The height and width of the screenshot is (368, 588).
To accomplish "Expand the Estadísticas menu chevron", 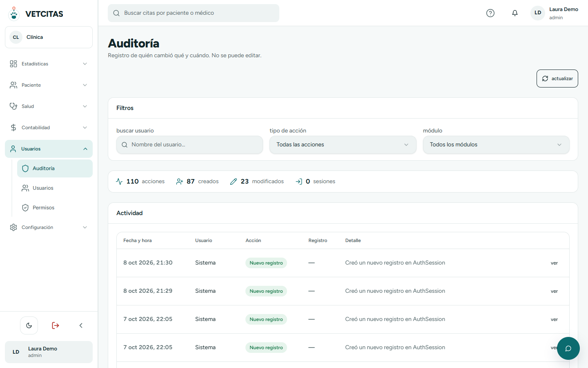I will pyautogui.click(x=85, y=64).
